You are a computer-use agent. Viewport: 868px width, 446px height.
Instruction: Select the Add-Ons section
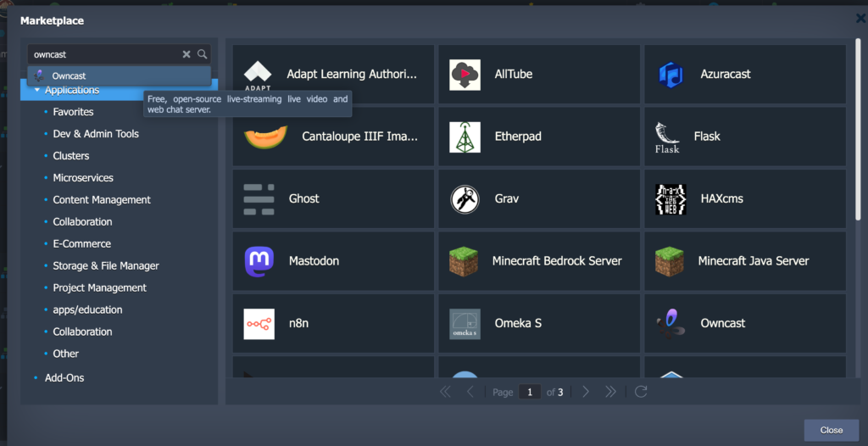tap(64, 378)
